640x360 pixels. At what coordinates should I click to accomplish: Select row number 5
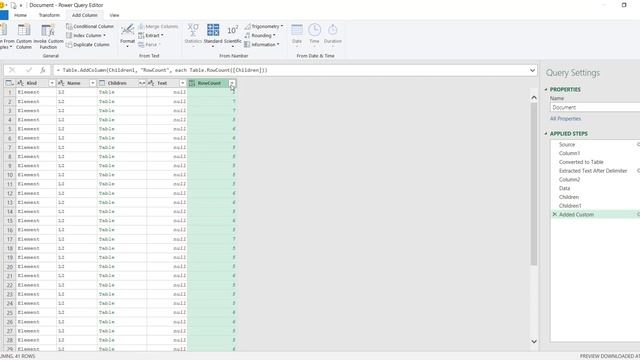(10, 129)
